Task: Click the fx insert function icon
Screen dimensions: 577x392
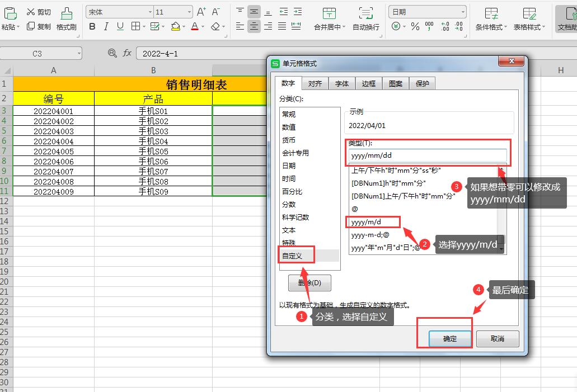Action: (x=127, y=53)
